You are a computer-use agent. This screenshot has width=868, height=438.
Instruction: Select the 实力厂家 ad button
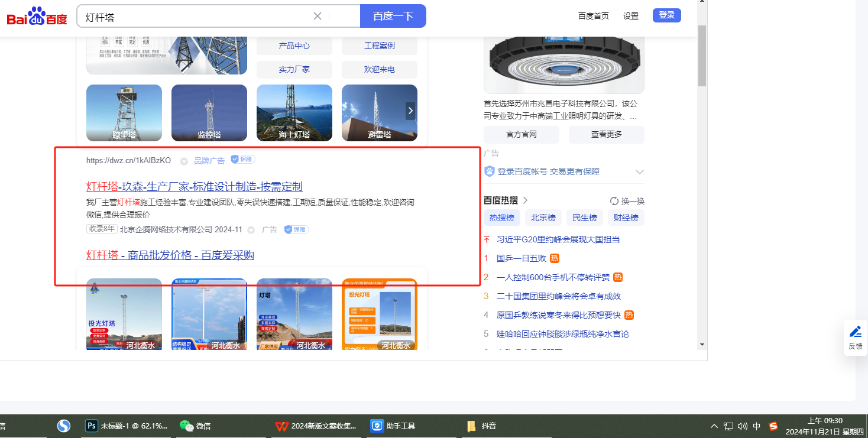294,69
